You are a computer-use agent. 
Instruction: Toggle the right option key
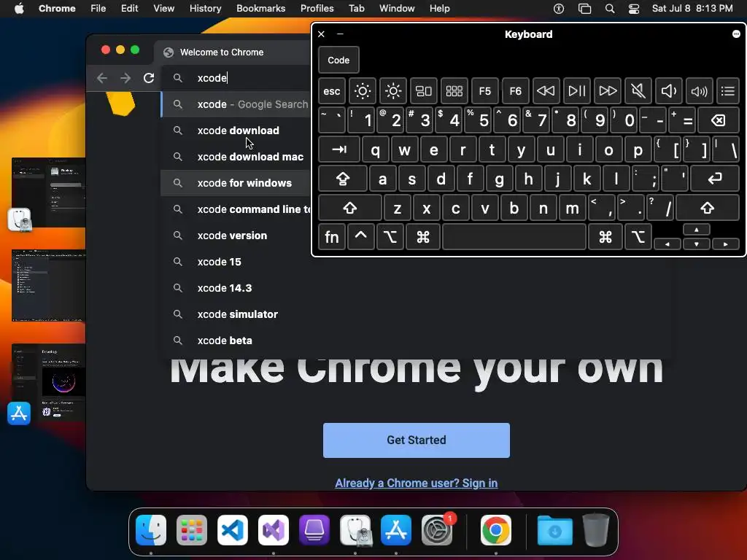tap(638, 237)
